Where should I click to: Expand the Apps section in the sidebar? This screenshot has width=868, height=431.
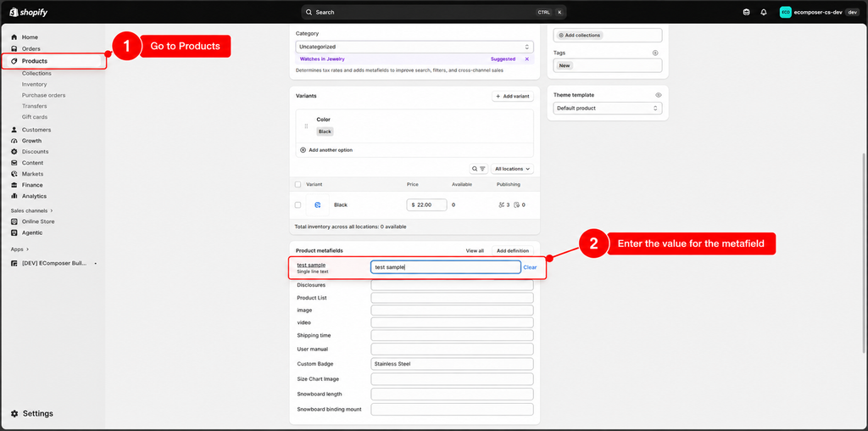pos(20,249)
